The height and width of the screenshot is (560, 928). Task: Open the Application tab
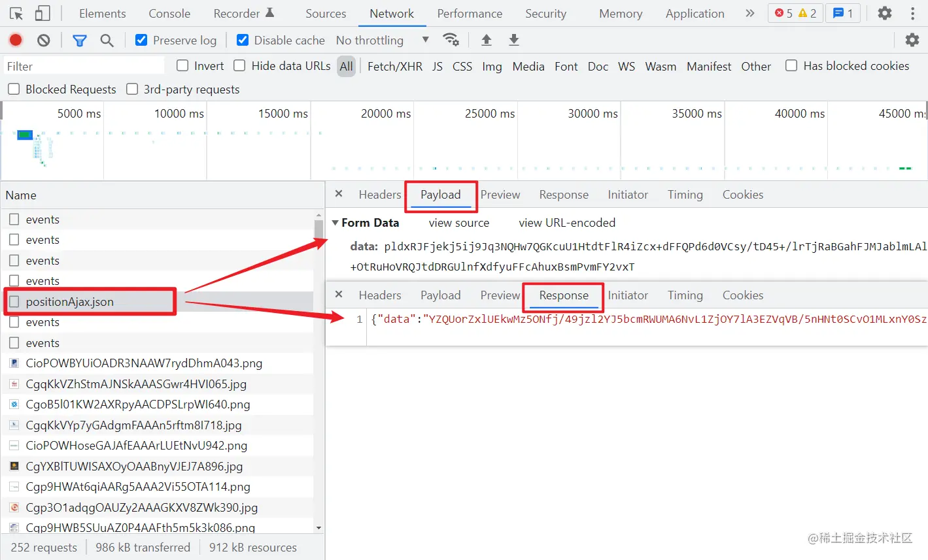(695, 13)
